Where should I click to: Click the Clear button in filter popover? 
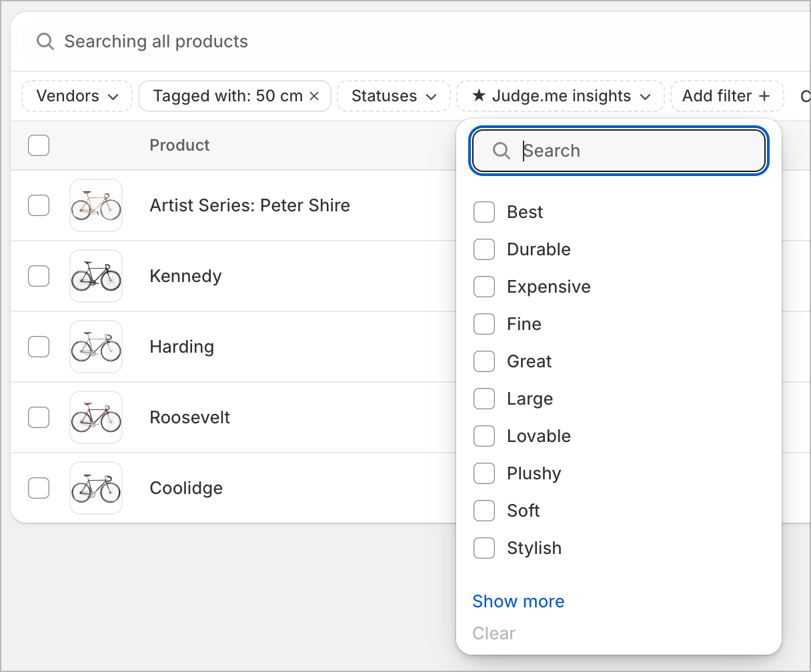coord(494,633)
